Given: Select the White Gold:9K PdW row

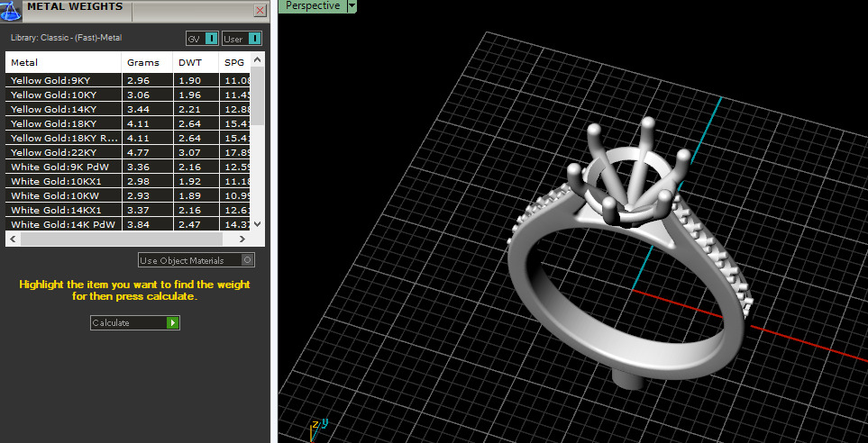Looking at the screenshot, I should click(128, 167).
